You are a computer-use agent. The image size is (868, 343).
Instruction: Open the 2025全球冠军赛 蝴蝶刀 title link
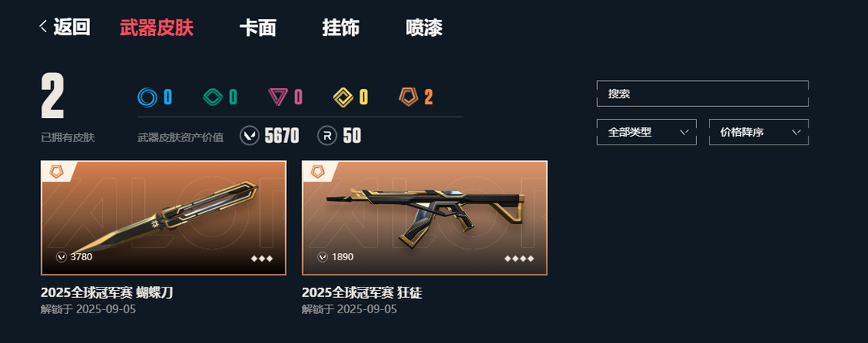coord(107,292)
